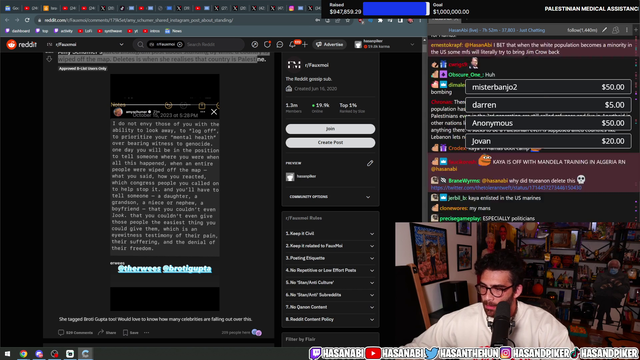Click the misterbanjo2 $50.00 donation entry
The width and height of the screenshot is (640, 360).
point(548,87)
